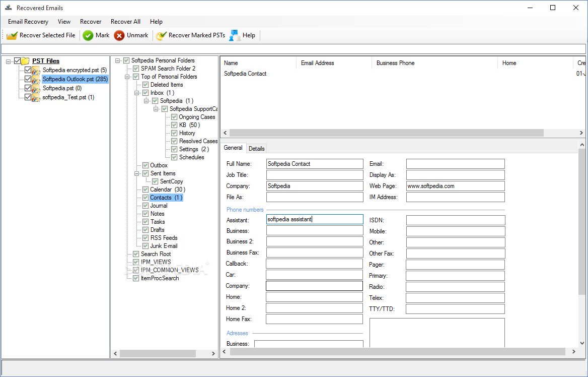588x377 pixels.
Task: Toggle the PST Files root checkbox
Action: 17,61
